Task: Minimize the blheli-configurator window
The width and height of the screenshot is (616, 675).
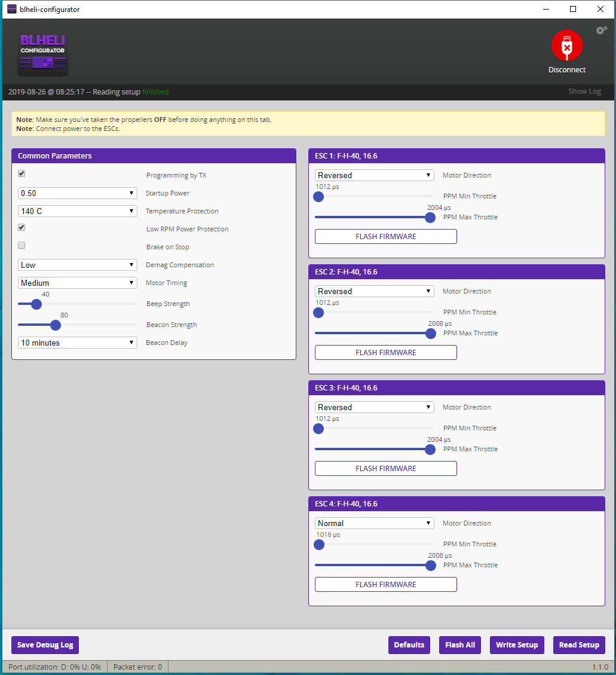Action: (546, 9)
